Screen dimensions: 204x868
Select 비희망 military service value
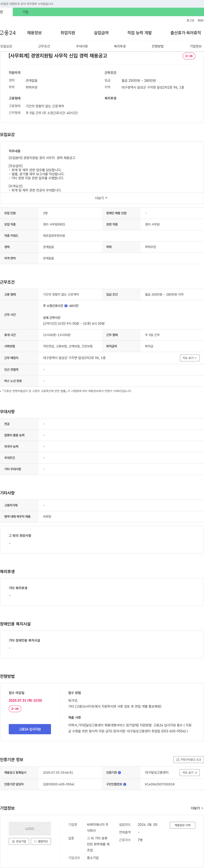click(x=47, y=517)
